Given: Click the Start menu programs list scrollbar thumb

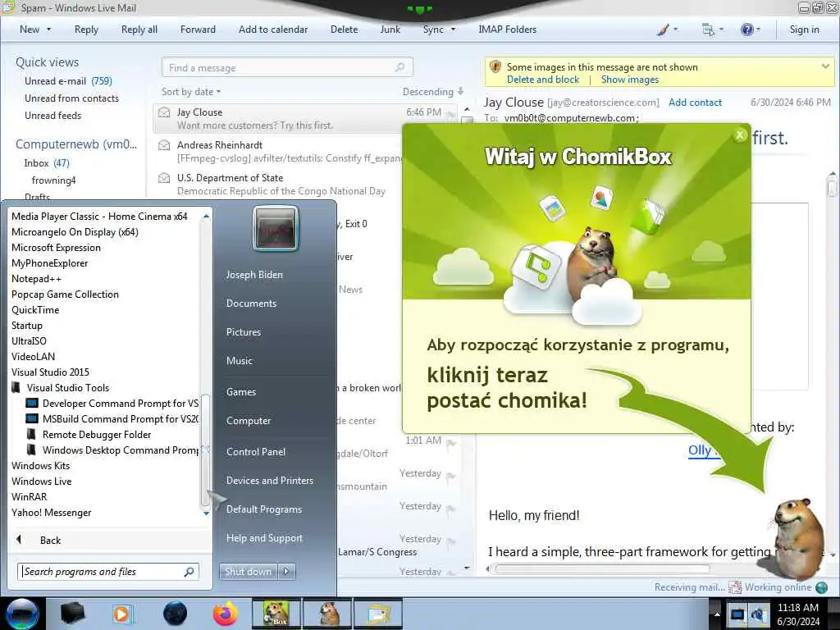Looking at the screenshot, I should click(x=204, y=450).
